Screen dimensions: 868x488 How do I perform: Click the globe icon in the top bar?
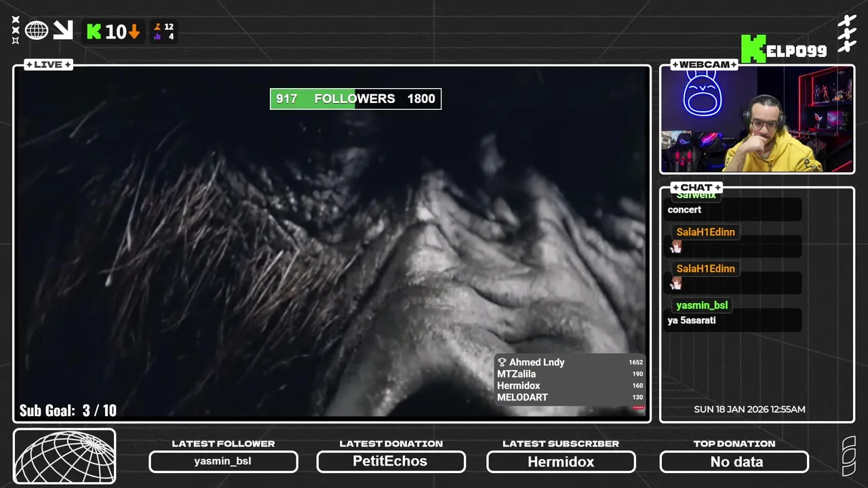[x=37, y=30]
